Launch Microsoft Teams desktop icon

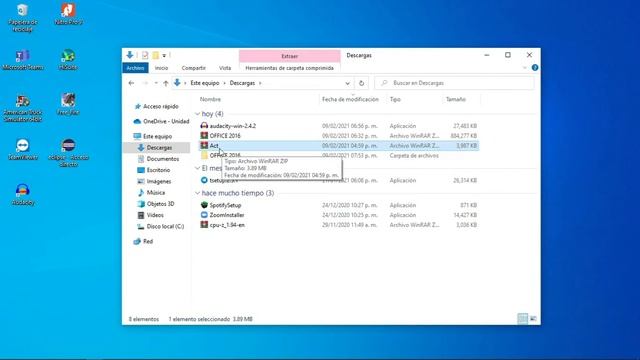(x=22, y=60)
